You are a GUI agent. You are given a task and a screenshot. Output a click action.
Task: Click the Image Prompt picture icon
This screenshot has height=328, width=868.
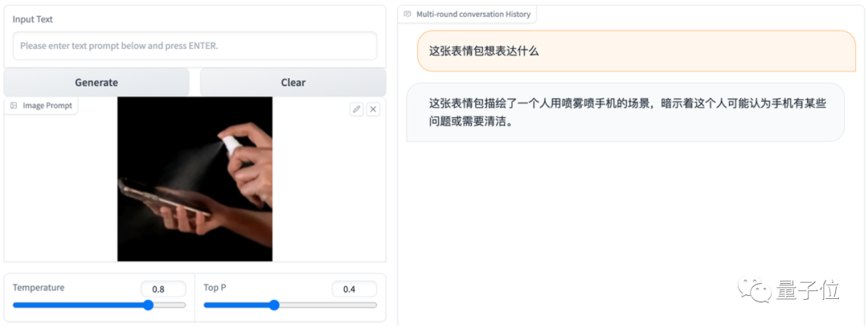tap(14, 105)
